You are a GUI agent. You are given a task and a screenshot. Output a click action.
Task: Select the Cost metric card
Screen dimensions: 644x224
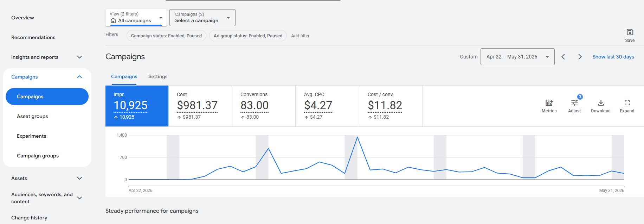200,106
